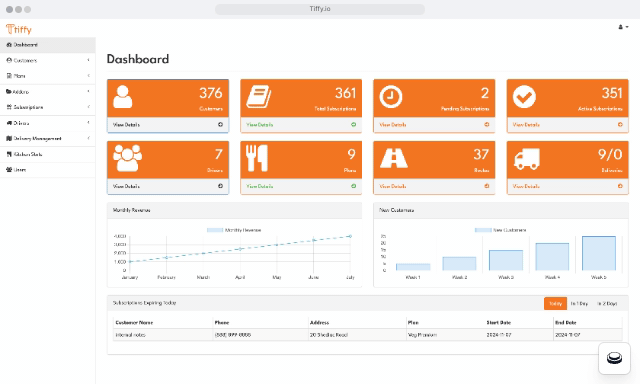
Task: Click the group icon on Drivers card
Action: (x=127, y=158)
